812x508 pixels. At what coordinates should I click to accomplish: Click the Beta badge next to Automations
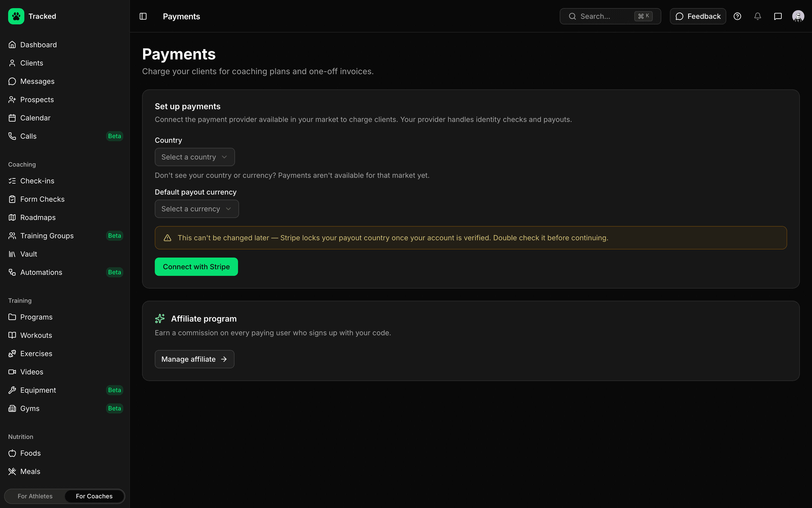tap(114, 272)
